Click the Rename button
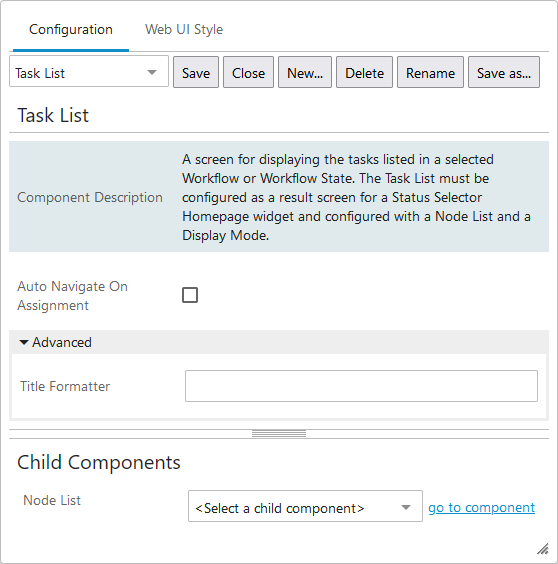 [430, 73]
